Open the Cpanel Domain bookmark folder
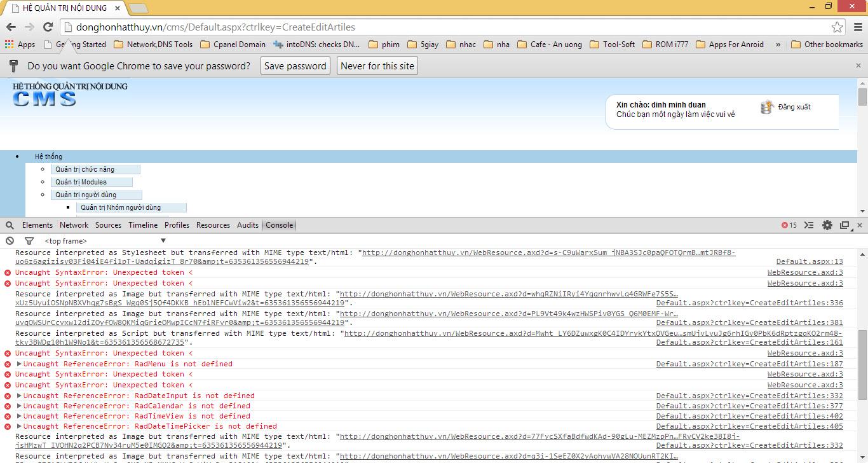The width and height of the screenshot is (868, 463). (233, 45)
